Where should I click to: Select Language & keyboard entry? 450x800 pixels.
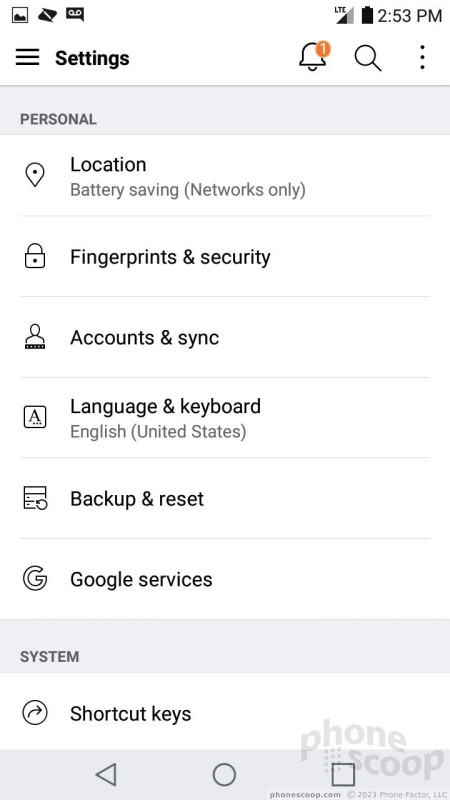(x=225, y=418)
